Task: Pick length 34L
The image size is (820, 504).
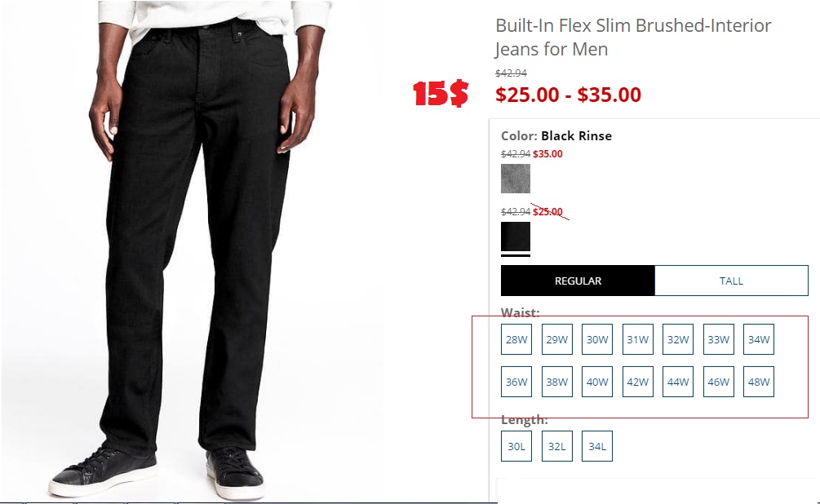Action: point(597,446)
